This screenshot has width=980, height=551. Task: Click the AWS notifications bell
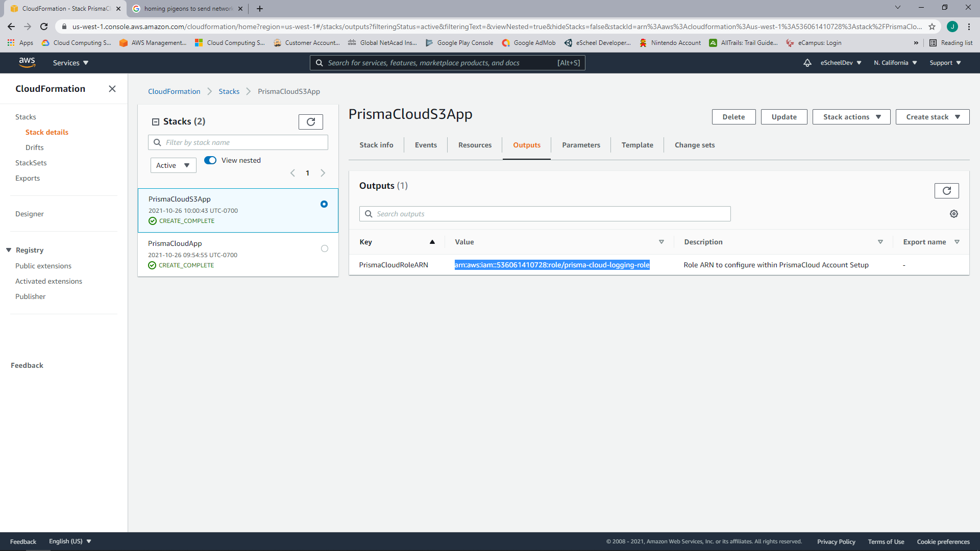pyautogui.click(x=807, y=63)
